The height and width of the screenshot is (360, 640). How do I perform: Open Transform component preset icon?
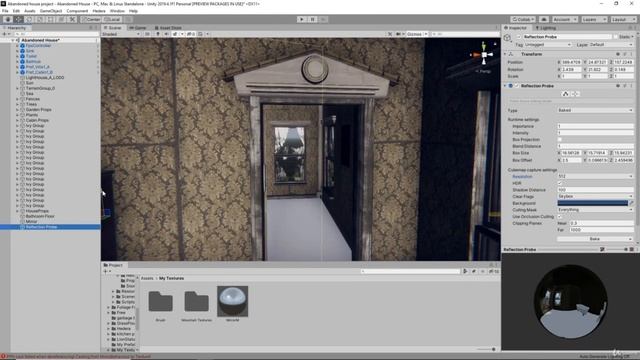tap(625, 54)
